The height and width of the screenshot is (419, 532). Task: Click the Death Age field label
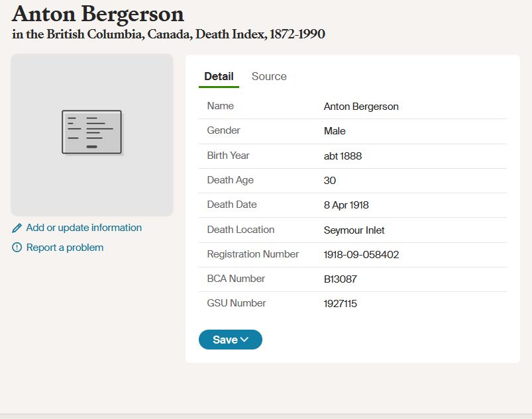(230, 180)
